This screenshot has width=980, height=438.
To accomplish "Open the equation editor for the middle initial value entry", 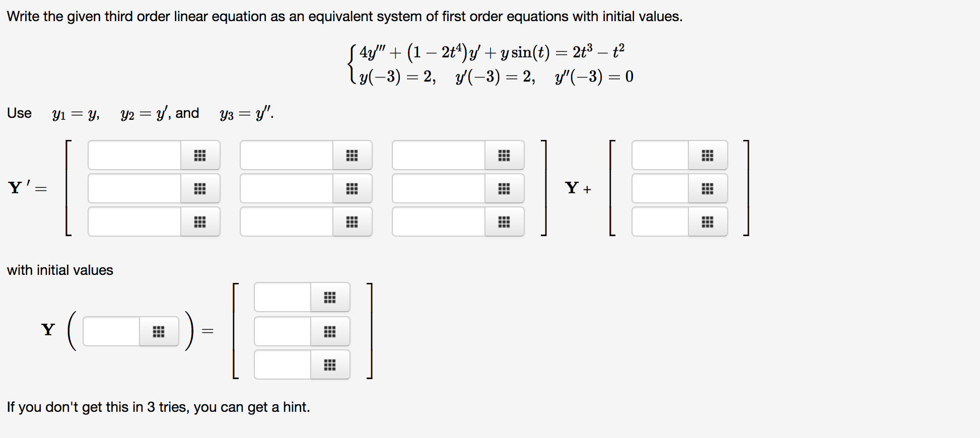I will coord(330,331).
